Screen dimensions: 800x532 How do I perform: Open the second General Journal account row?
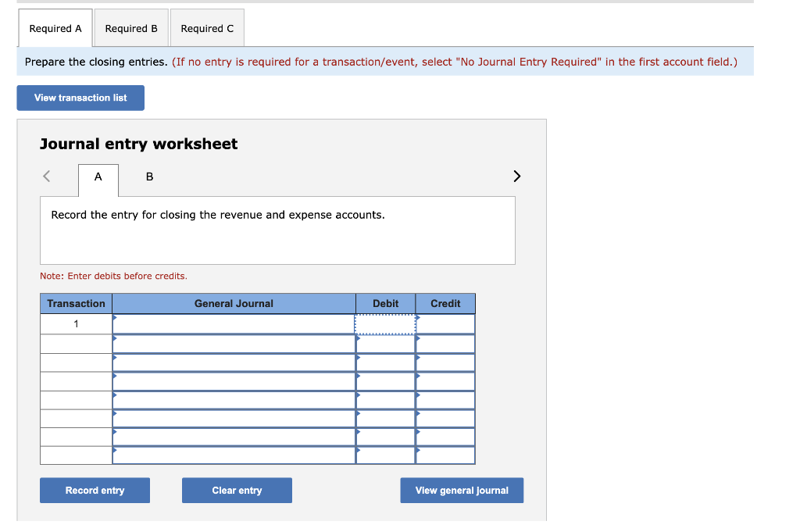coord(234,344)
